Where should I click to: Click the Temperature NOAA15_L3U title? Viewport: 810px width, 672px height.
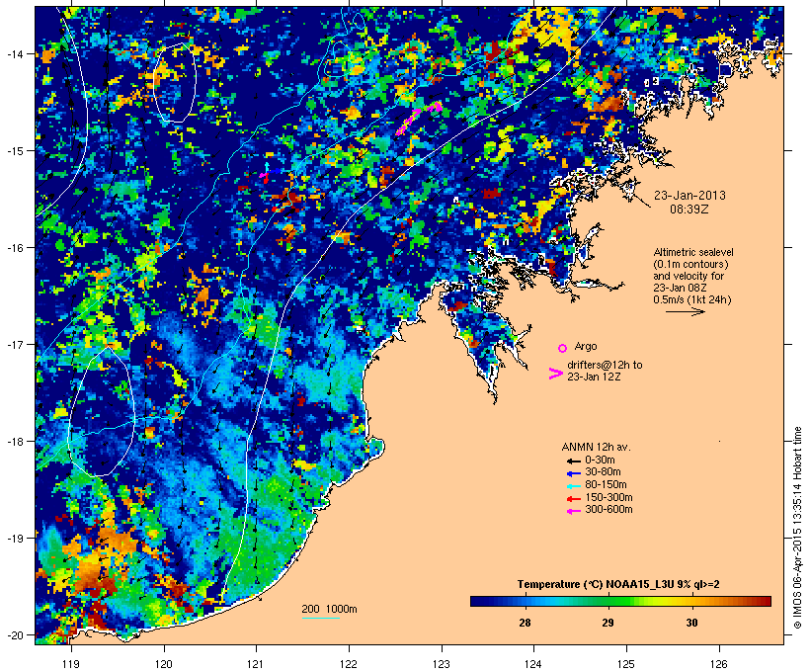(618, 584)
